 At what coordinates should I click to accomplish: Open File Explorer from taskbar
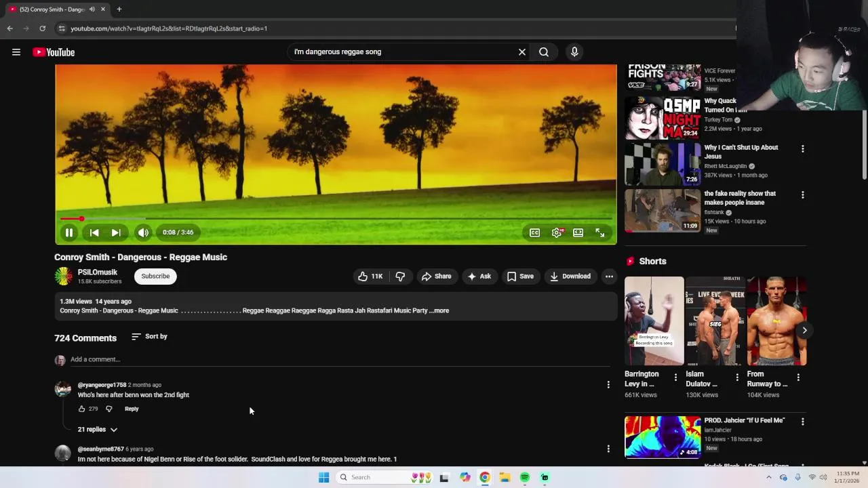(x=505, y=477)
